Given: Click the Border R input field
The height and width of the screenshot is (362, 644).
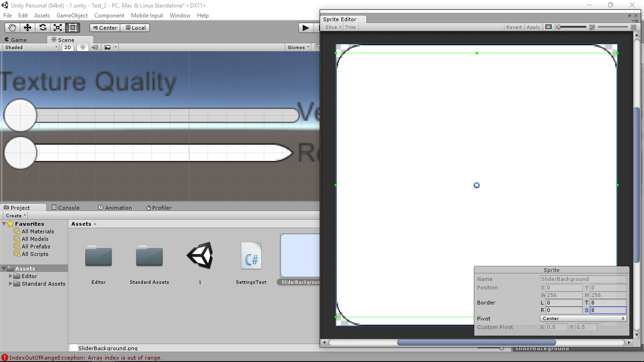Looking at the screenshot, I should (x=564, y=310).
